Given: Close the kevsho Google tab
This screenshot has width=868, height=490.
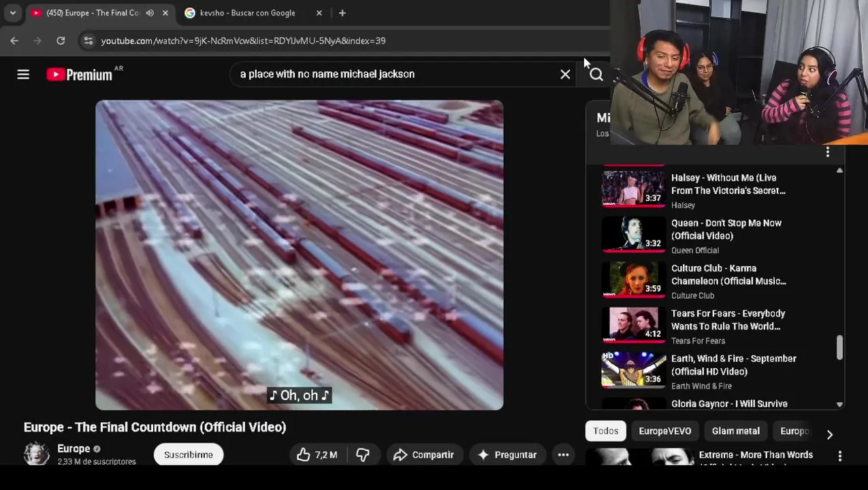Looking at the screenshot, I should click(x=319, y=13).
